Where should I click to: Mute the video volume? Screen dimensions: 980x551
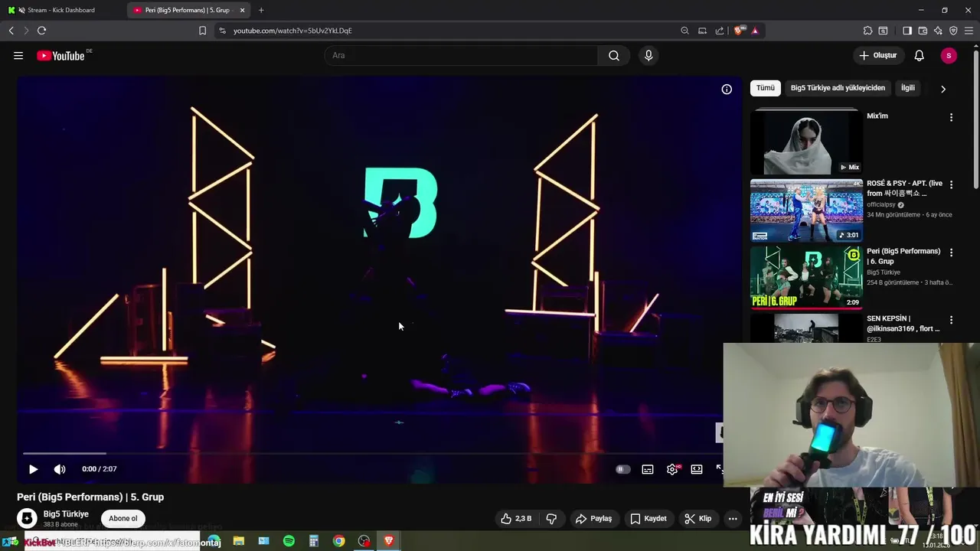(60, 469)
